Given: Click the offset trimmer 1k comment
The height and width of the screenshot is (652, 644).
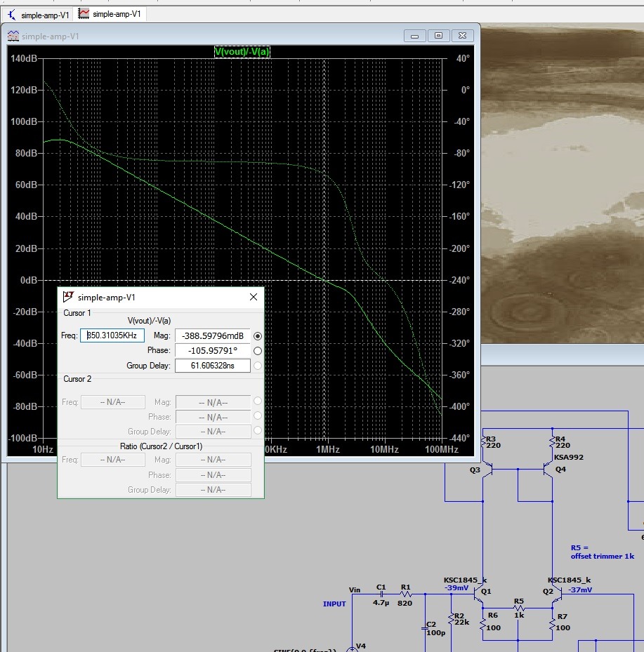Looking at the screenshot, I should (x=603, y=557).
